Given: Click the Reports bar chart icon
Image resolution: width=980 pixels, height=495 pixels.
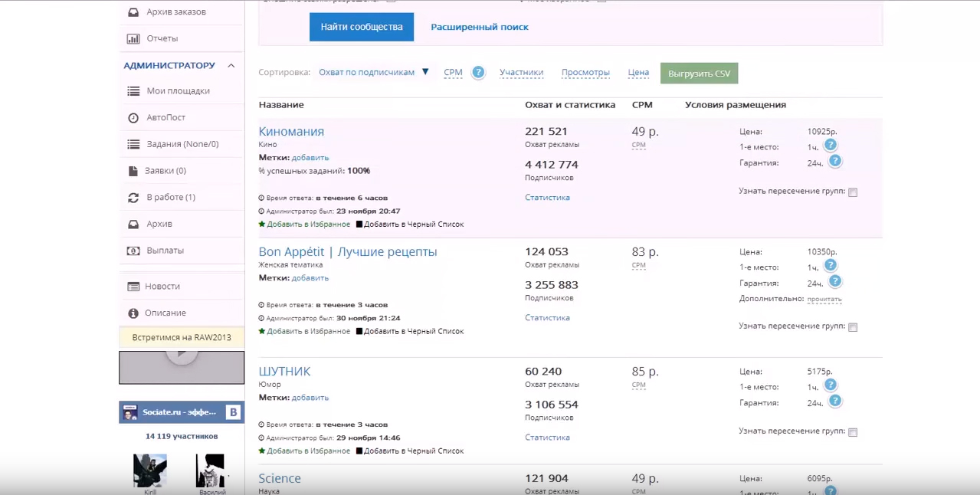Looking at the screenshot, I should click(x=133, y=38).
